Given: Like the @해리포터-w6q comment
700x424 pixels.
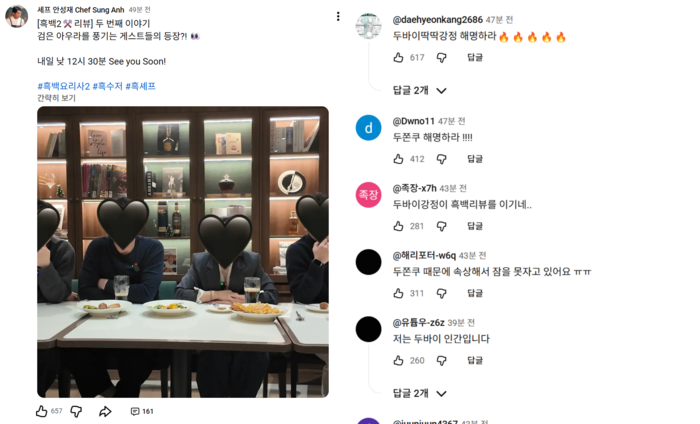Looking at the screenshot, I should click(x=399, y=293).
